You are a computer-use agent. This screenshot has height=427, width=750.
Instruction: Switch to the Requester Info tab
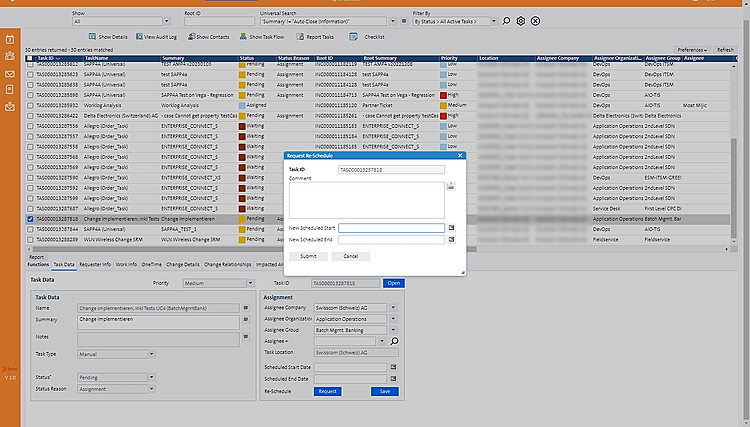click(95, 265)
